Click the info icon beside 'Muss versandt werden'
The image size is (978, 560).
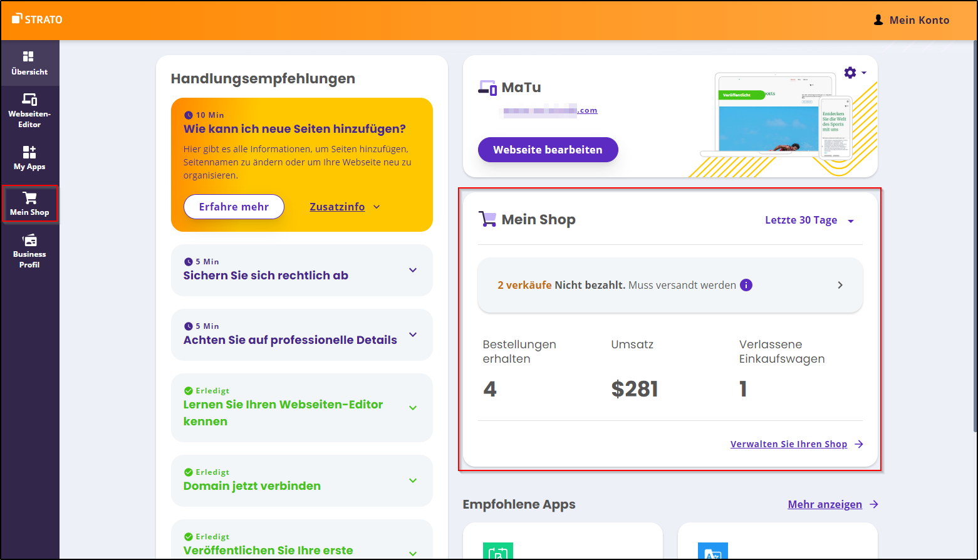pos(746,285)
